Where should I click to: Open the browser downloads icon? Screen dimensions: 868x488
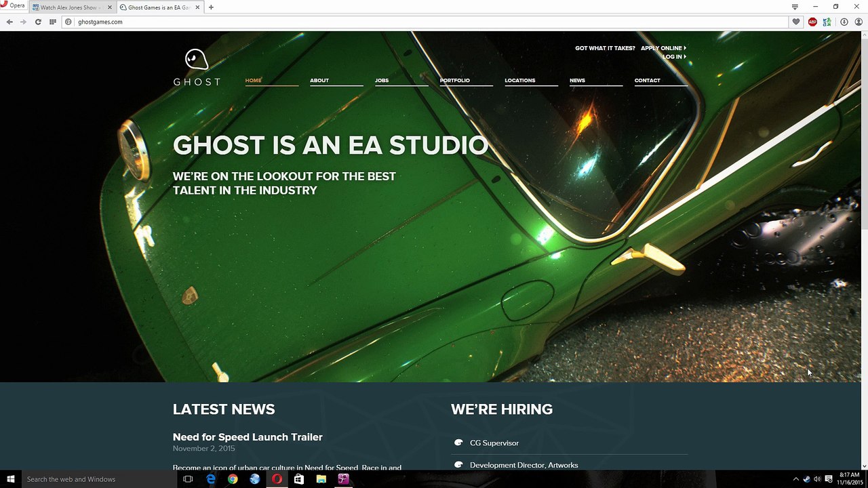coord(844,22)
